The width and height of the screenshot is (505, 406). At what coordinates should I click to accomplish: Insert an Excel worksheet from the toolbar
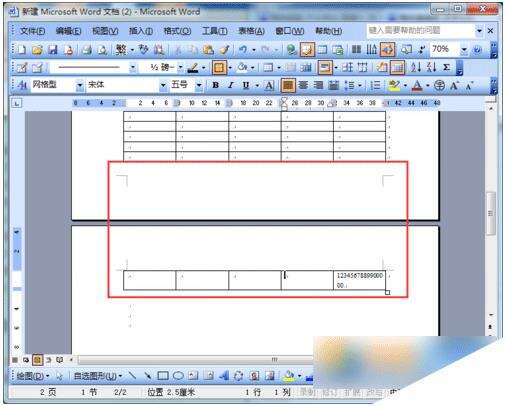[x=338, y=50]
